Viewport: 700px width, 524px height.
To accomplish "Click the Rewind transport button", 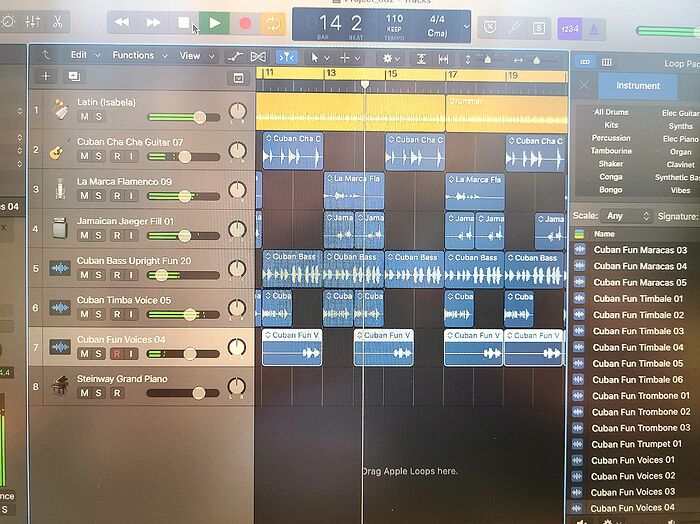I will [x=122, y=22].
